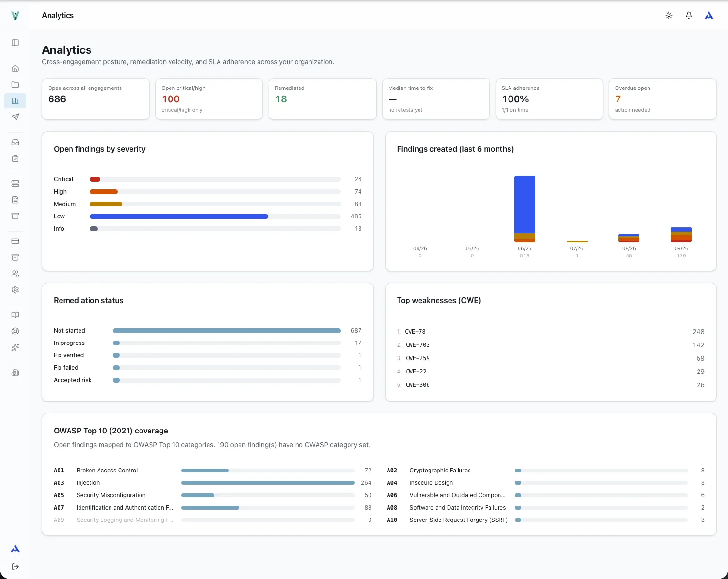Click A01 Broken Access Control row
Screen dimensions: 728x579
tap(213, 471)
